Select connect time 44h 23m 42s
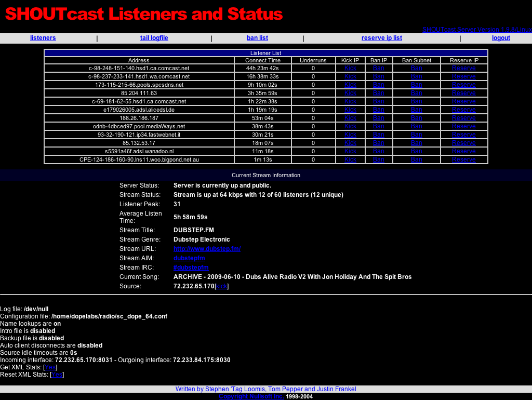Image resolution: width=532 pixels, height=400 pixels. 262,68
